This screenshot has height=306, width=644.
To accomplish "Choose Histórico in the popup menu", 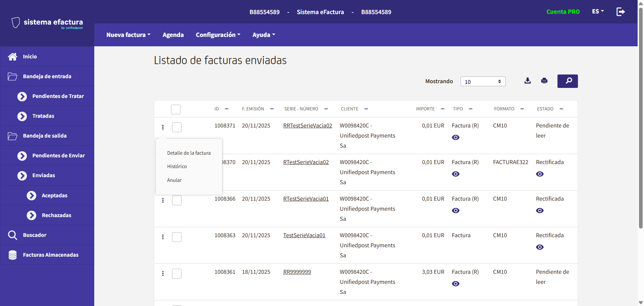I will coord(177,166).
